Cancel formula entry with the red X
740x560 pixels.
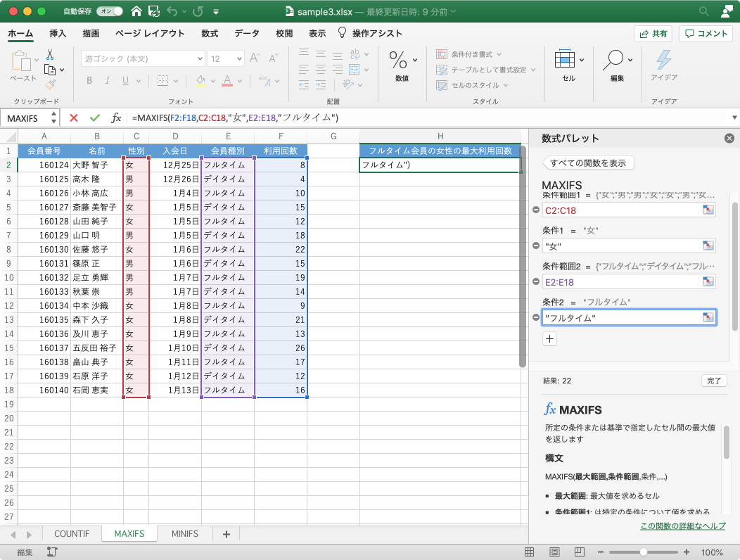(74, 118)
